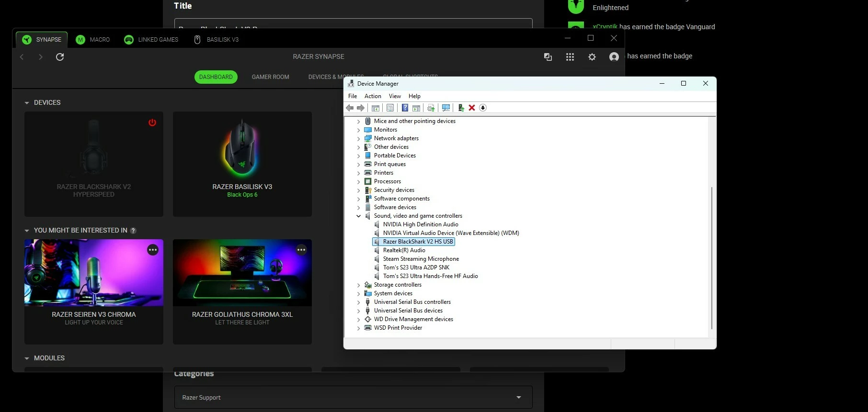Select Tom's S23 Ultra A2DP SNK
Screen dimensions: 868x412
(x=416, y=267)
